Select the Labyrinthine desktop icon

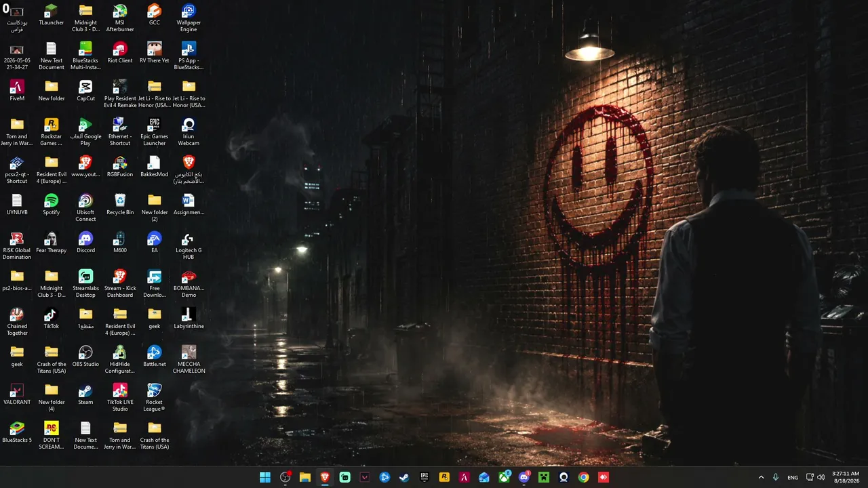[189, 319]
